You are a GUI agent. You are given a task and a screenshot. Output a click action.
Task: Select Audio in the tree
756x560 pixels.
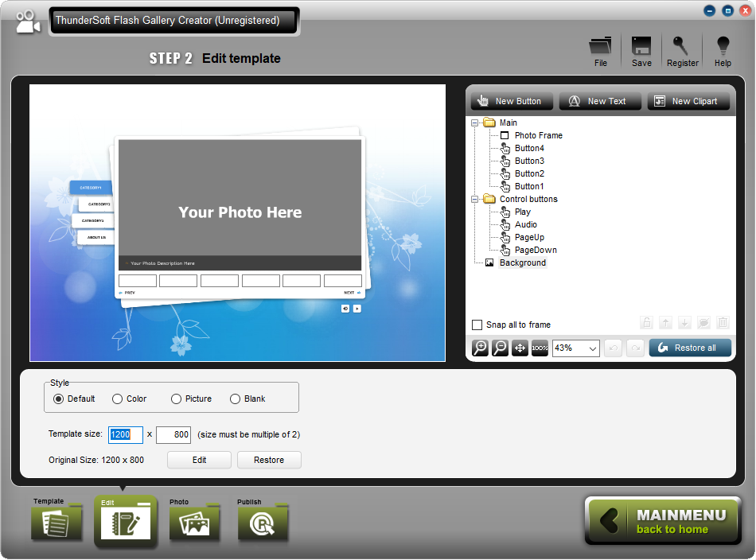pyautogui.click(x=525, y=224)
